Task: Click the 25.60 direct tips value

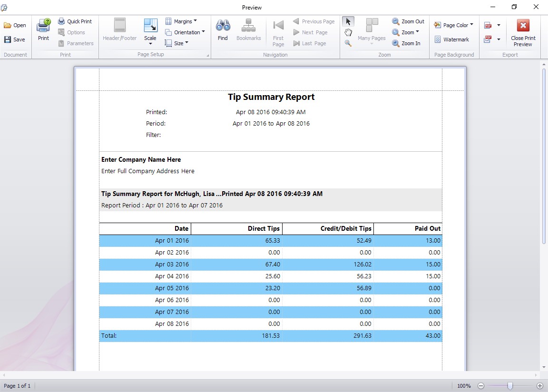Action: tap(273, 276)
